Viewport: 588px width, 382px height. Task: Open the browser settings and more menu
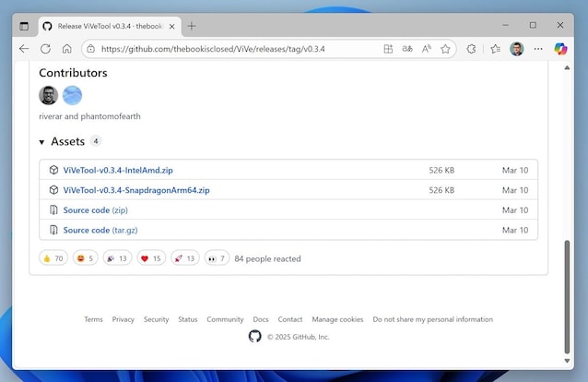(x=538, y=49)
